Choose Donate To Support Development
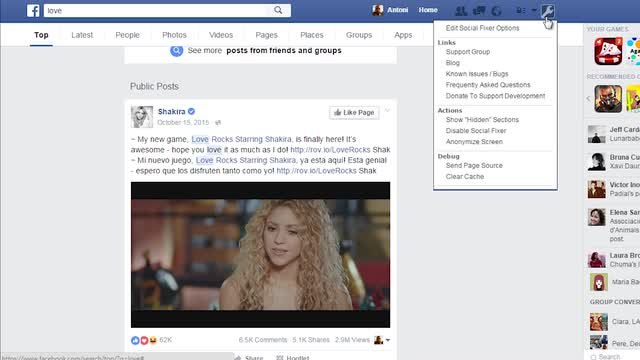 click(x=495, y=96)
